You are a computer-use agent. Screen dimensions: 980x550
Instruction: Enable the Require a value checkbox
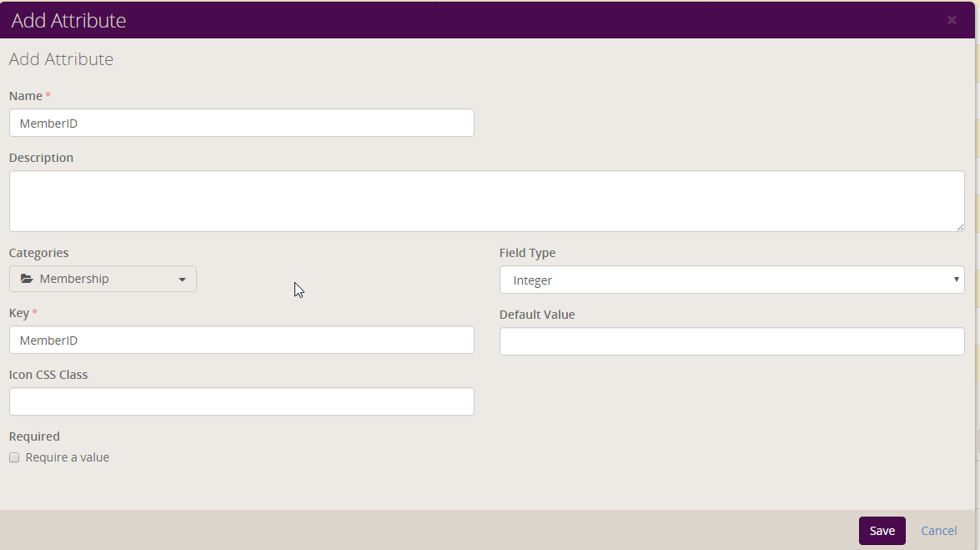coord(14,457)
